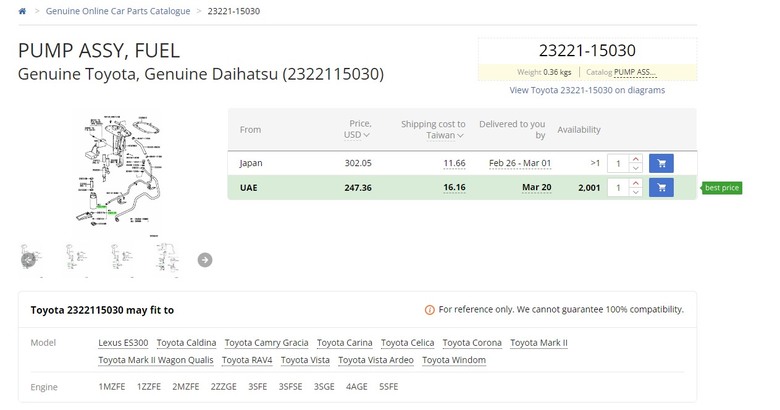Open the Toyota Carina model link
Image resolution: width=780 pixels, height=410 pixels.
click(x=345, y=343)
